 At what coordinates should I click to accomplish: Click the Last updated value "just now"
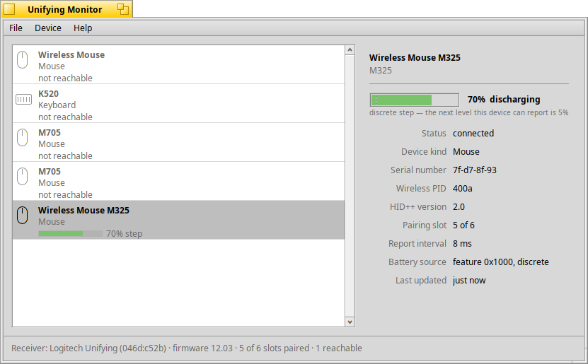tap(469, 280)
